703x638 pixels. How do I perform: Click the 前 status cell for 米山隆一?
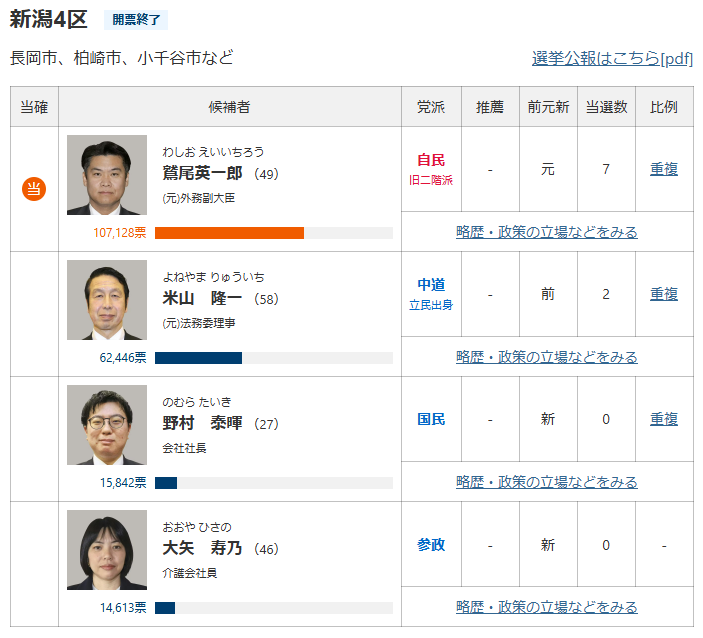(x=548, y=294)
